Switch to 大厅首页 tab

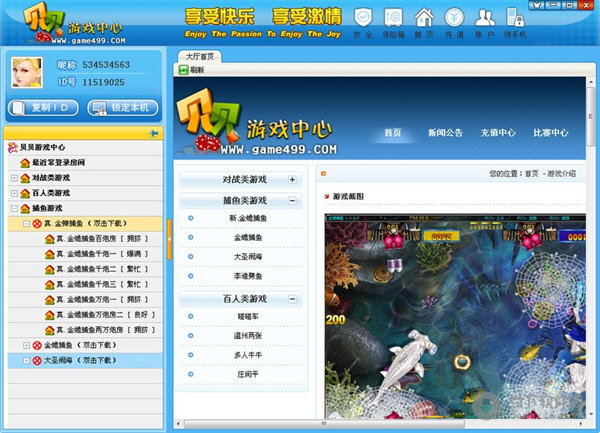tap(200, 57)
